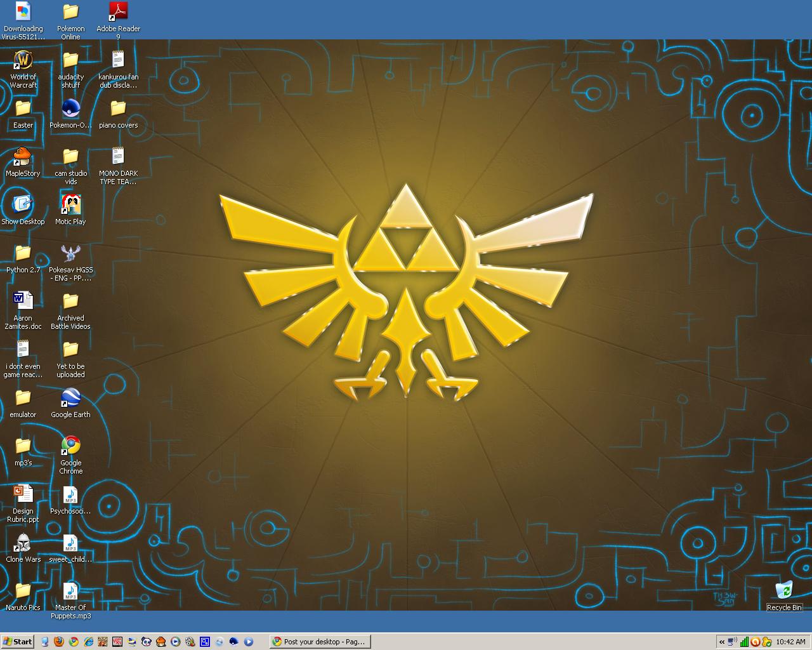Select the Motic Play desktop shortcut
Screen dimensions: 812x650
point(70,205)
